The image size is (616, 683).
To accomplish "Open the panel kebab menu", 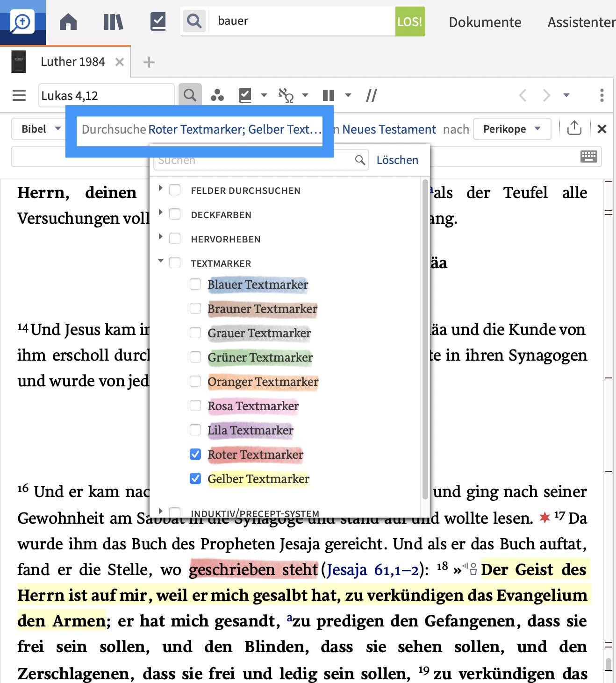I will (x=602, y=95).
